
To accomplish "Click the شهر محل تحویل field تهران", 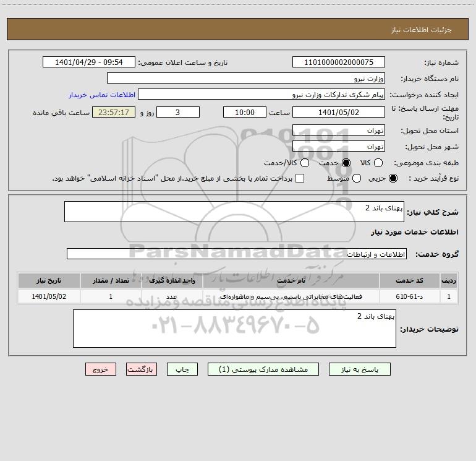I will (x=339, y=146).
